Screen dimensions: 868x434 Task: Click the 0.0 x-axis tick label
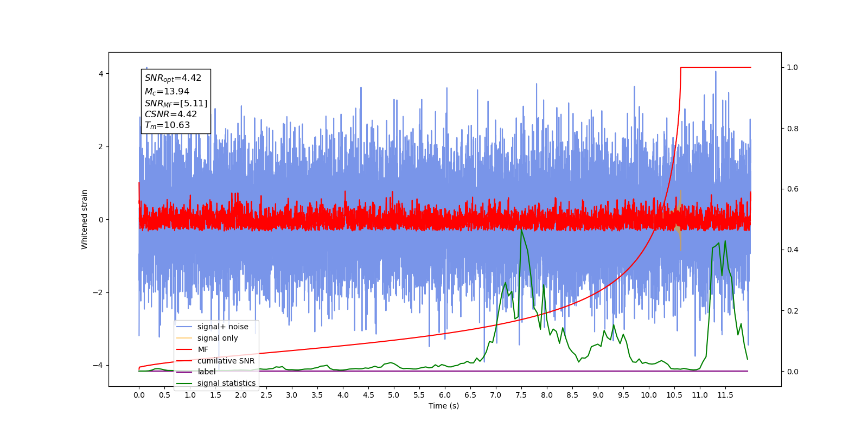pyautogui.click(x=139, y=395)
